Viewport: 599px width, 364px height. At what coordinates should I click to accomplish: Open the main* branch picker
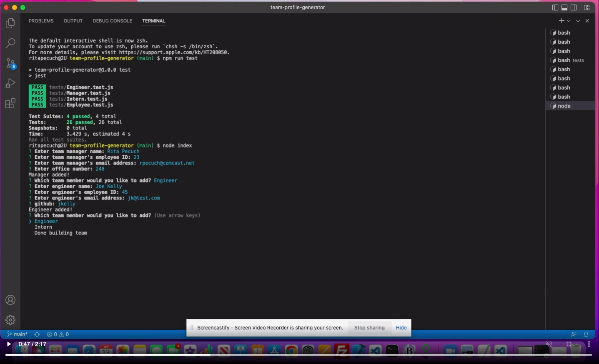coord(18,334)
